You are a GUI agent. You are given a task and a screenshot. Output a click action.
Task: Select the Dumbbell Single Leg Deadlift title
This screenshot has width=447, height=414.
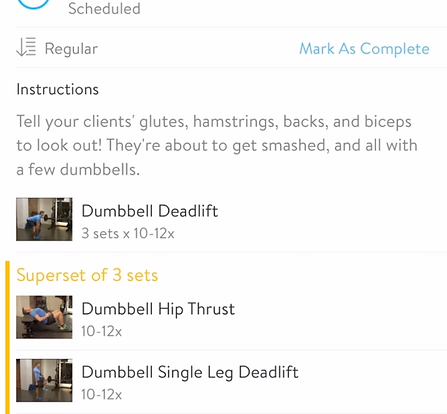tap(190, 372)
